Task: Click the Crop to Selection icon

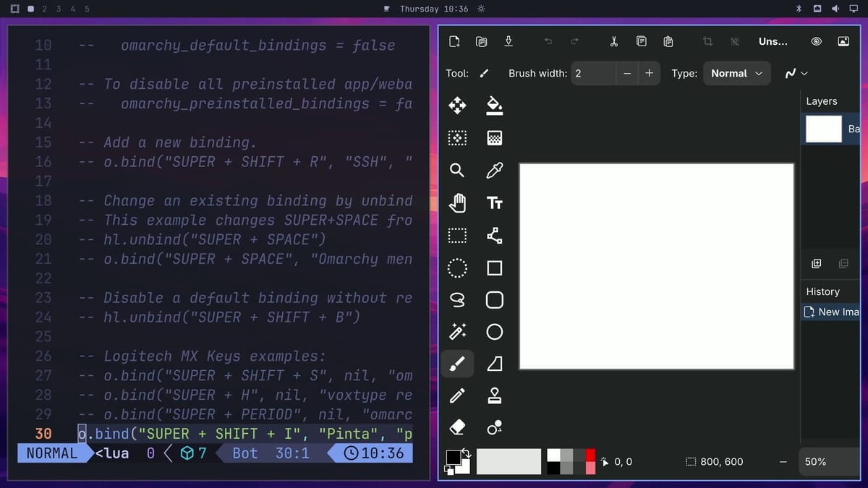Action: pos(707,41)
